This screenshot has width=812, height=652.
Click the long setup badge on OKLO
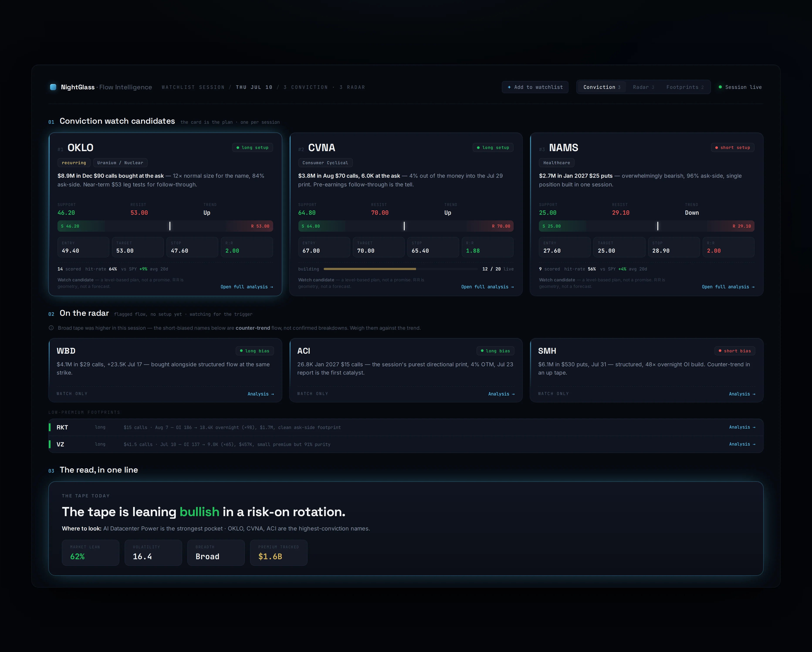[252, 148]
